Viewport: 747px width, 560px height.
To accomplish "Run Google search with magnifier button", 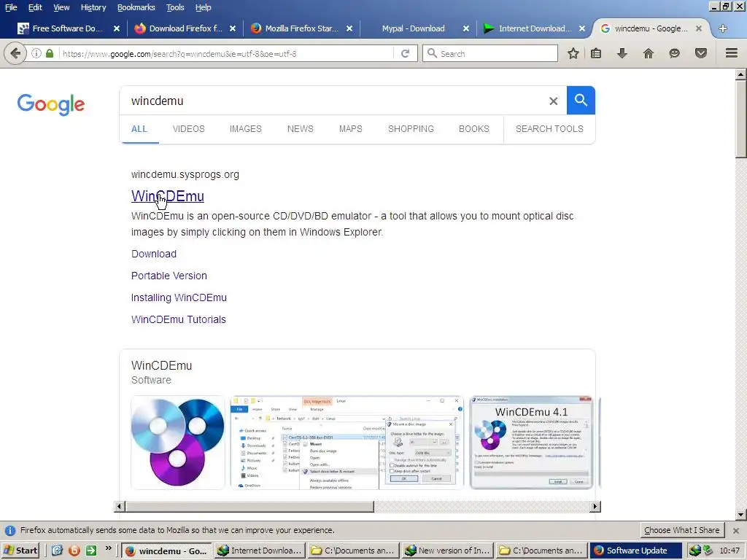I will [x=581, y=101].
